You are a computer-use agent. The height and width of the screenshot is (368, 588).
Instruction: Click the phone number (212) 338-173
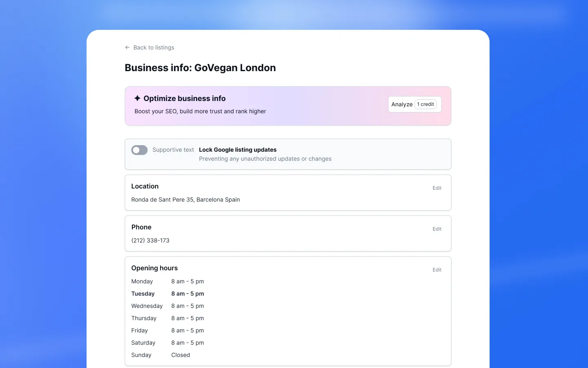pyautogui.click(x=150, y=240)
